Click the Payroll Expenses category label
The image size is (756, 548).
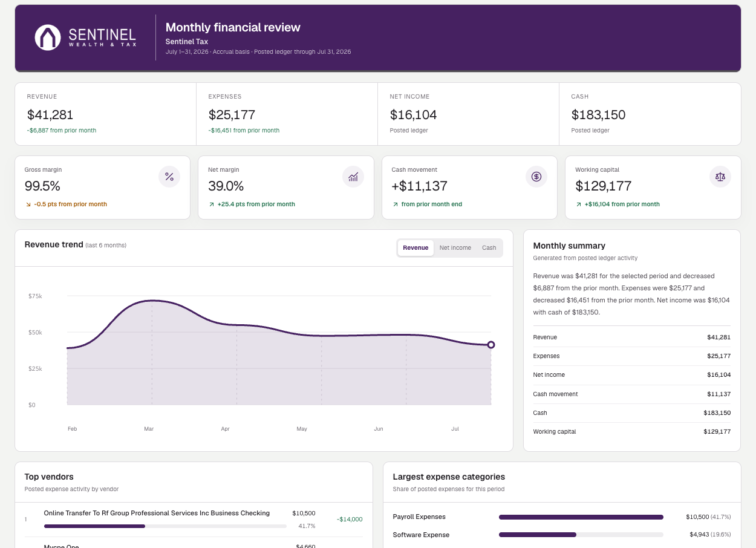tap(419, 517)
